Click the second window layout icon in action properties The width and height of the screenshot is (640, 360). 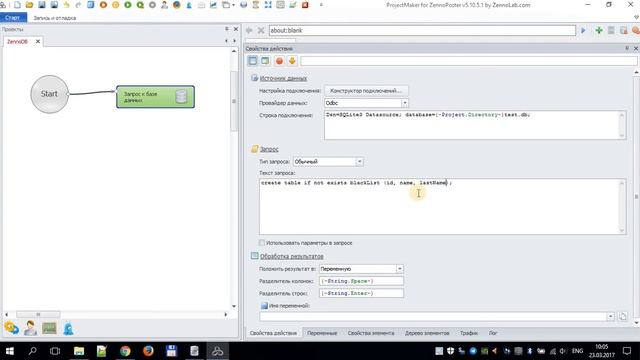tap(265, 61)
